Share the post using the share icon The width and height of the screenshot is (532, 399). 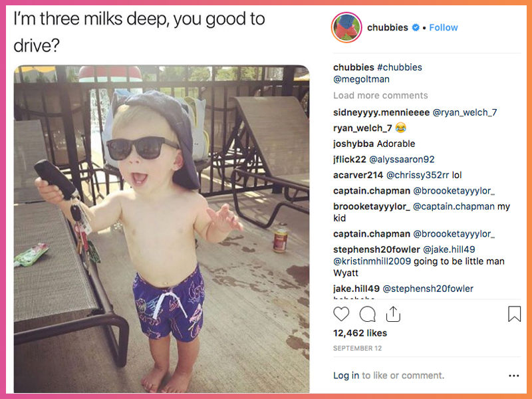pos(393,314)
